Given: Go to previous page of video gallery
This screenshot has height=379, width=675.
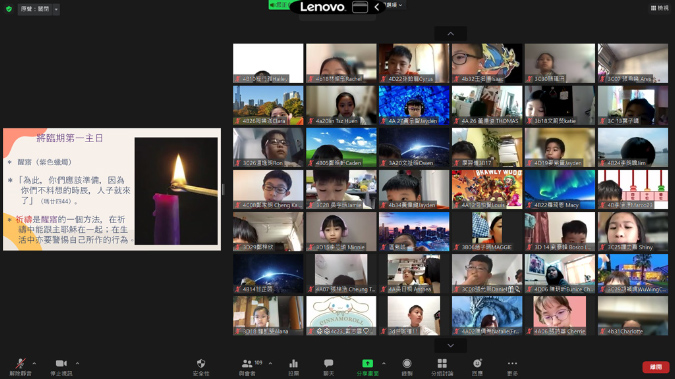Looking at the screenshot, I should (450, 34).
